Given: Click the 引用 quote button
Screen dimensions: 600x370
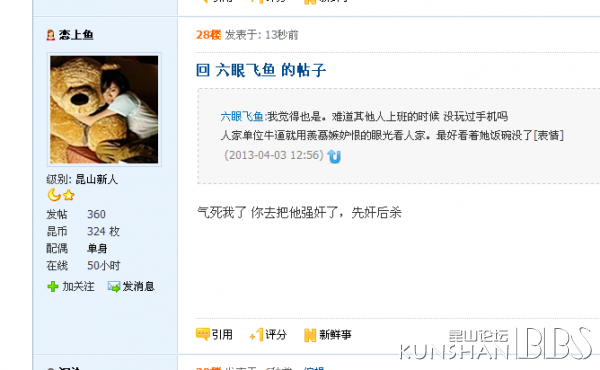Looking at the screenshot, I should click(x=222, y=335).
